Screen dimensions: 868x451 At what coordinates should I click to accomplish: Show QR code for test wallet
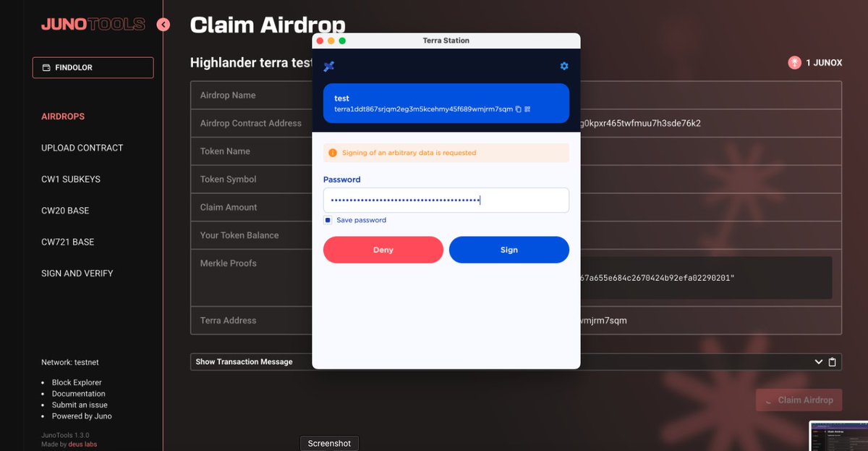click(527, 109)
